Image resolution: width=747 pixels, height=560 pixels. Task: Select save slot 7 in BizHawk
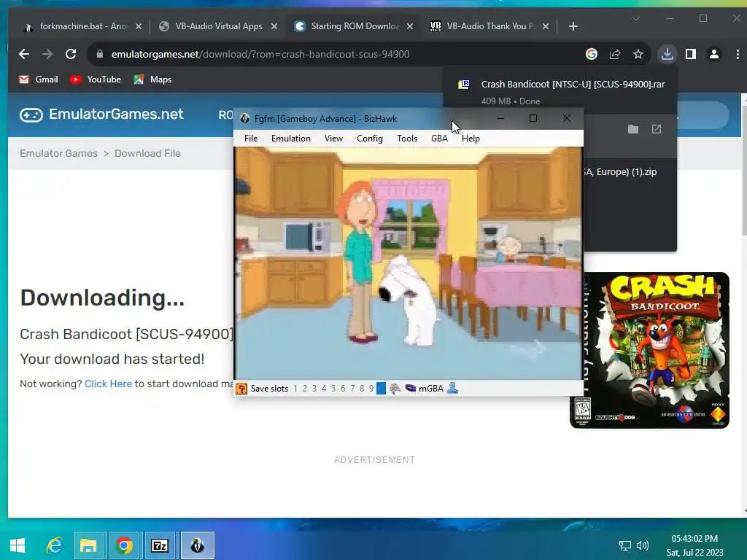tap(352, 389)
